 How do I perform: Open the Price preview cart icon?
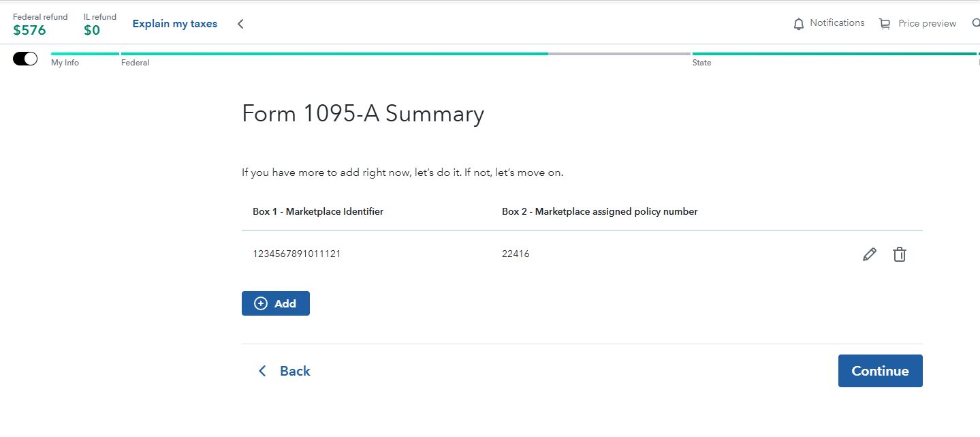tap(885, 24)
